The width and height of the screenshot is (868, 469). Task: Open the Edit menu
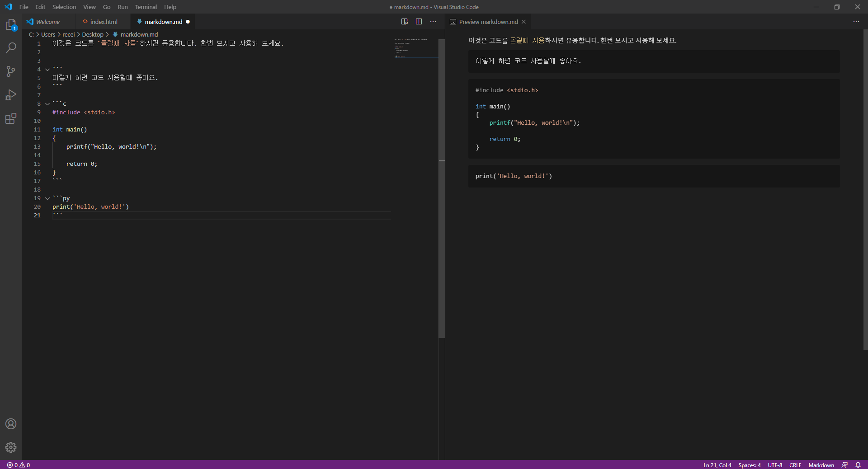pos(40,7)
